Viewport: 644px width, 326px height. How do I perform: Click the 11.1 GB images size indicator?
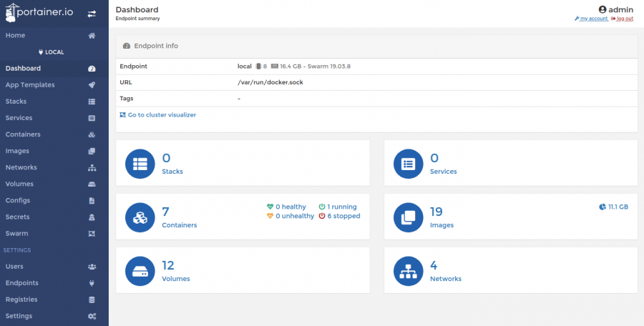(x=614, y=207)
